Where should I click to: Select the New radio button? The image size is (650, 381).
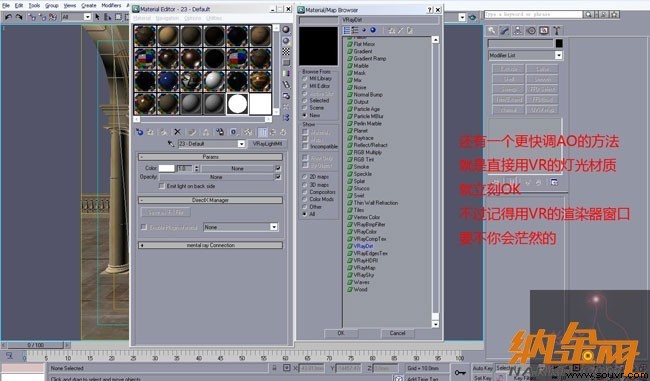pos(305,115)
